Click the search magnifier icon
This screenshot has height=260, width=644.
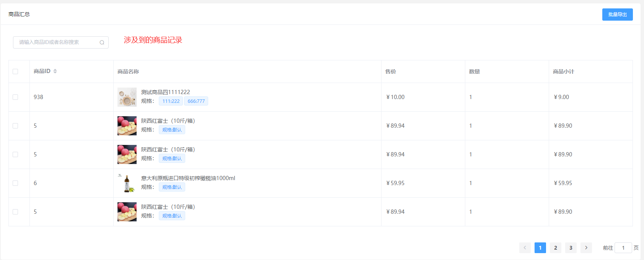click(102, 42)
